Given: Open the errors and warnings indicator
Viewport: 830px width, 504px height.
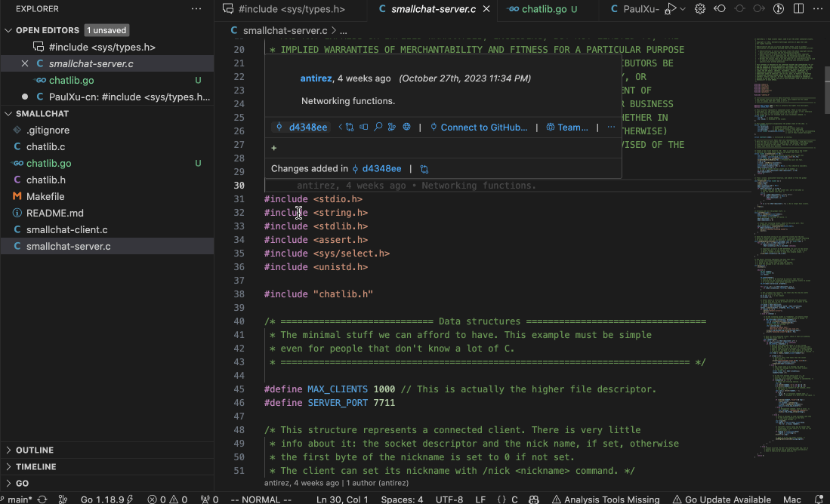Looking at the screenshot, I should [x=168, y=499].
